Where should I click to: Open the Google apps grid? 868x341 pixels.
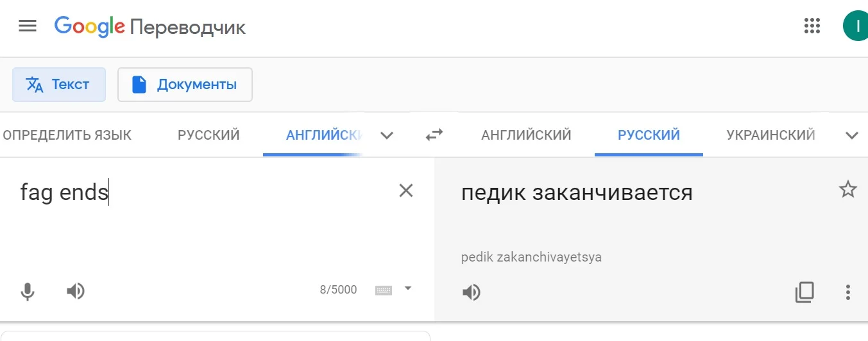812,26
